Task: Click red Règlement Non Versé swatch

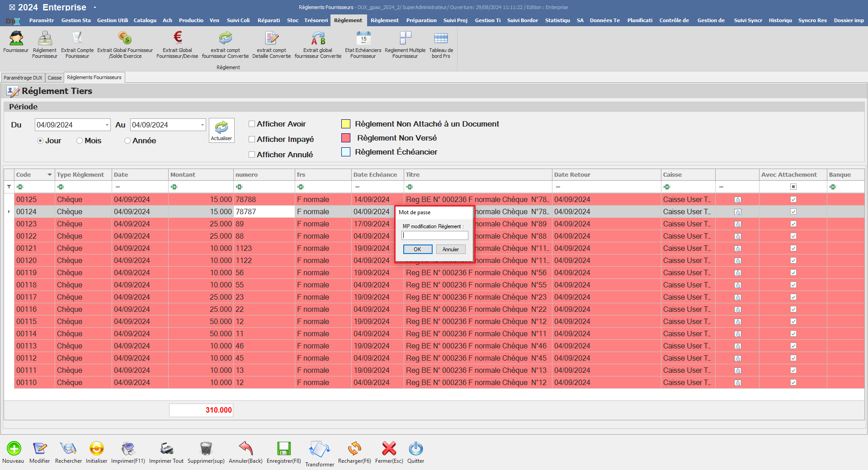Action: click(x=346, y=138)
